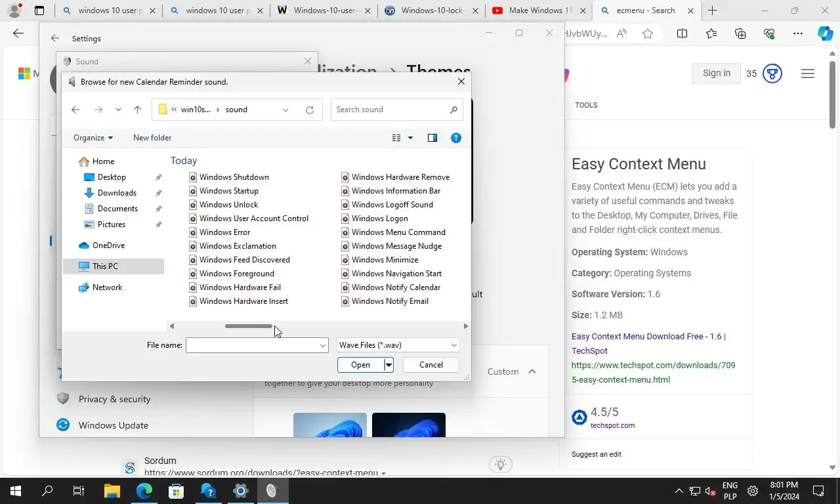This screenshot has width=840, height=504.
Task: Click the Windows Message Nudge file icon
Action: [x=345, y=246]
